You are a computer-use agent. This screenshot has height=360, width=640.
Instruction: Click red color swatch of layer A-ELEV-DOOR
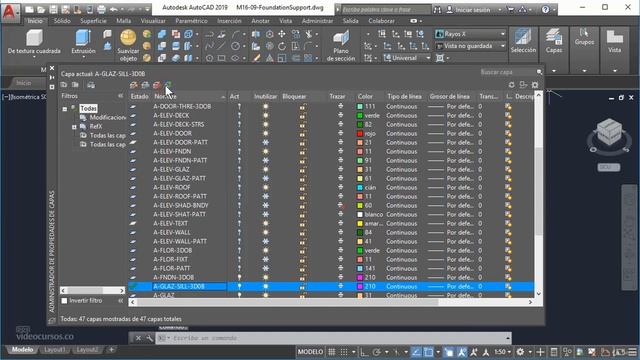(360, 133)
